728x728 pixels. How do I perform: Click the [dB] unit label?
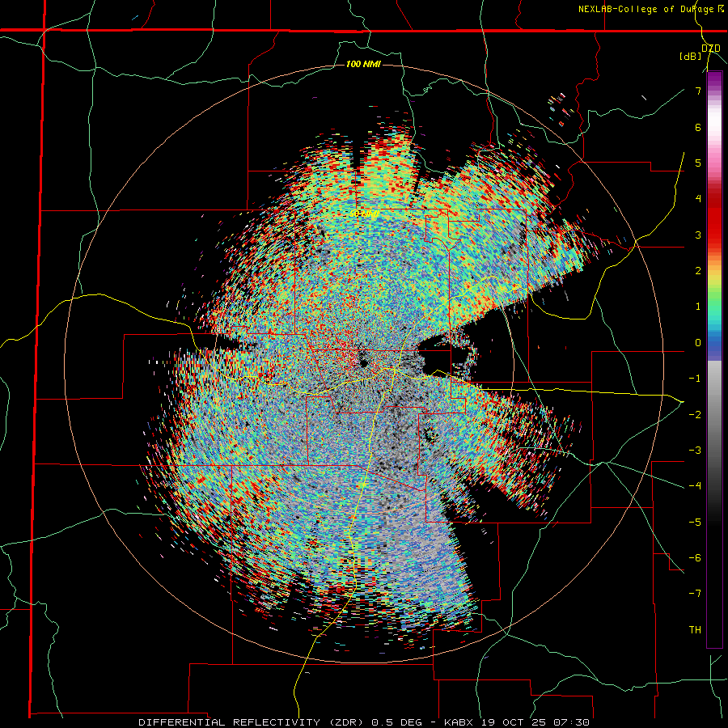pyautogui.click(x=691, y=57)
